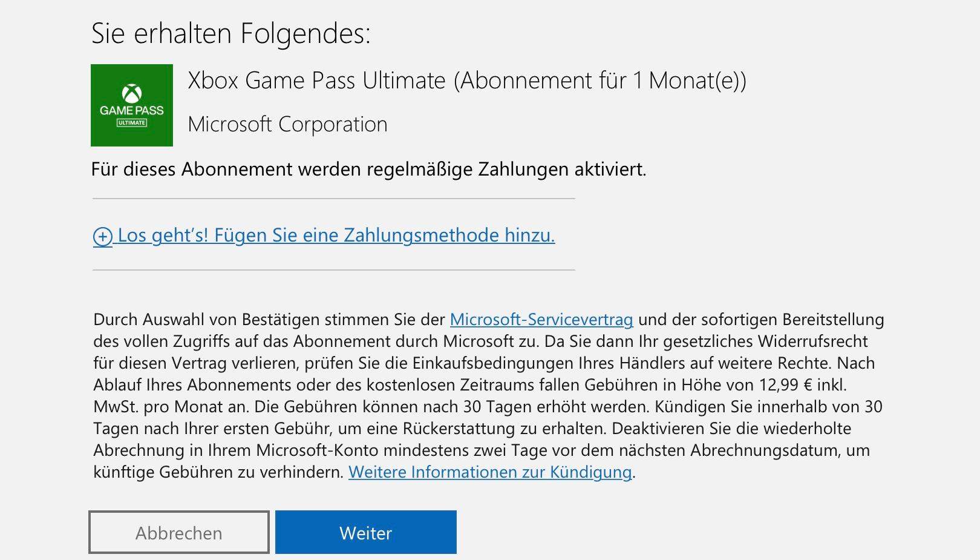Click the Microsoft Corporation publisher text
Viewport: 980px width, 560px height.
pyautogui.click(x=287, y=124)
